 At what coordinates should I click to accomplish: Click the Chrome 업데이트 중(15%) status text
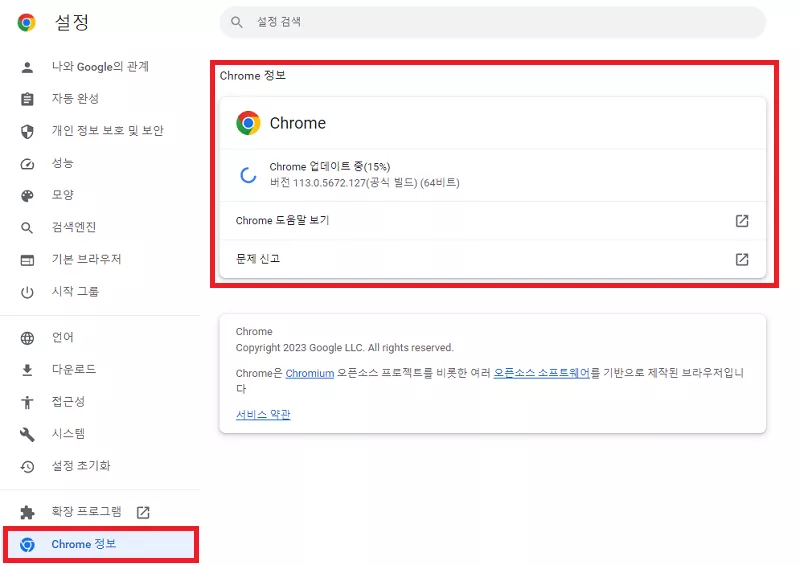[330, 167]
